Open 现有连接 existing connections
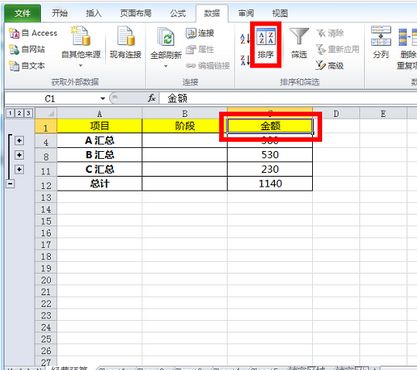This screenshot has width=417, height=370. (126, 43)
